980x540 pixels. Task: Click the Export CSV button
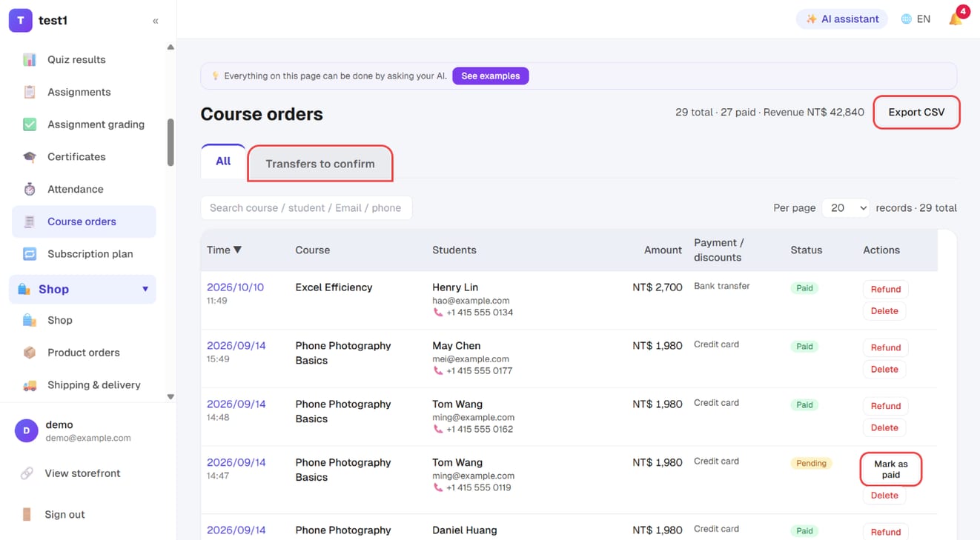point(917,113)
